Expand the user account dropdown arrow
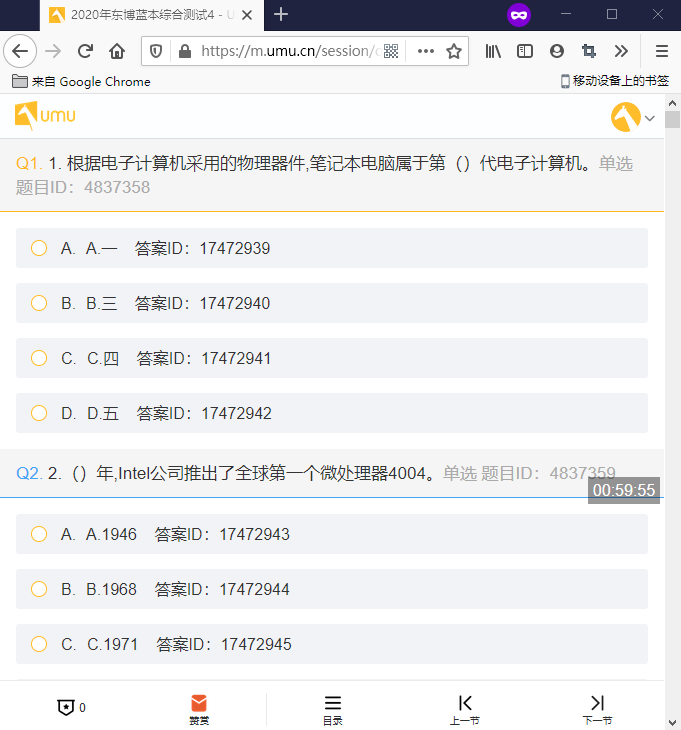The image size is (681, 730). coord(650,118)
